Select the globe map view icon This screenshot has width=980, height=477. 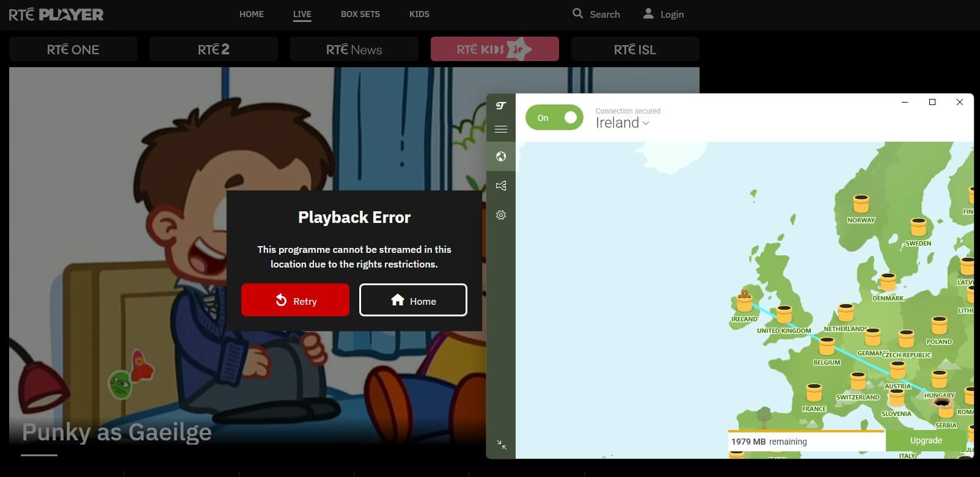pyautogui.click(x=501, y=156)
